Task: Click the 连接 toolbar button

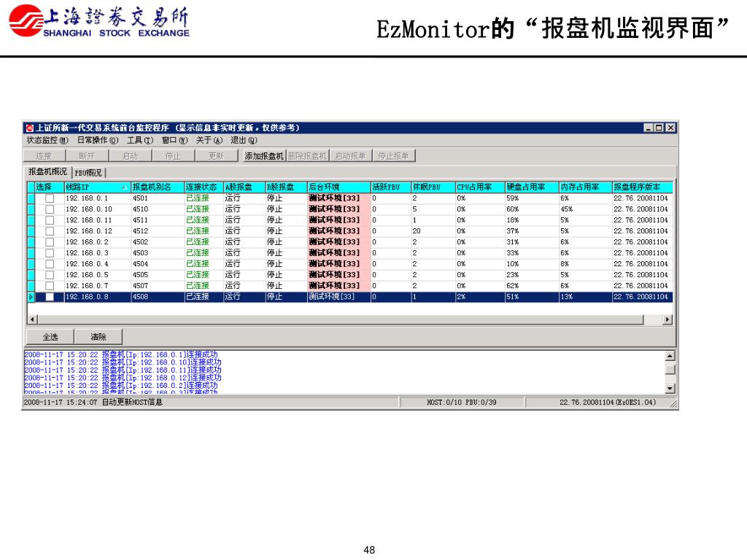Action: coord(44,156)
